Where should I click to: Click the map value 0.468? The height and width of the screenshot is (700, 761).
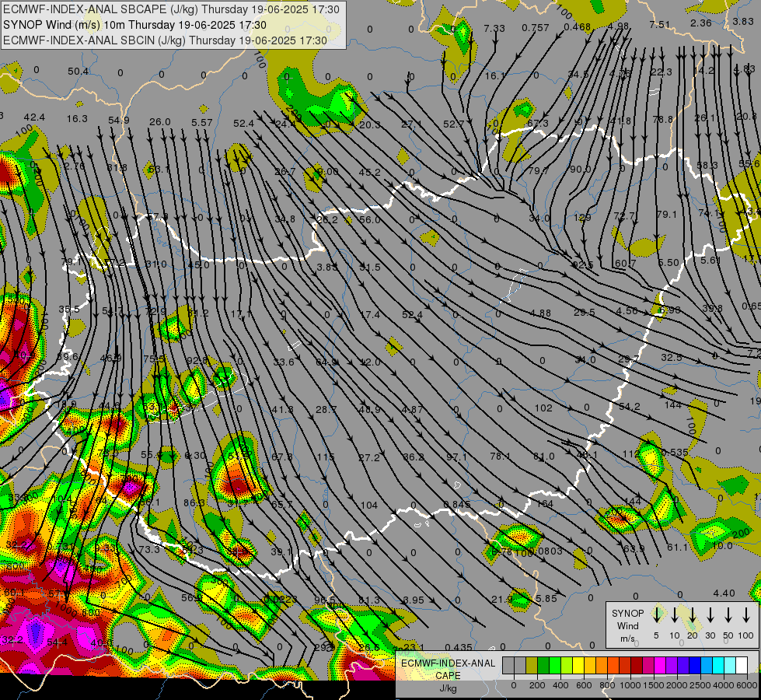coord(577,26)
